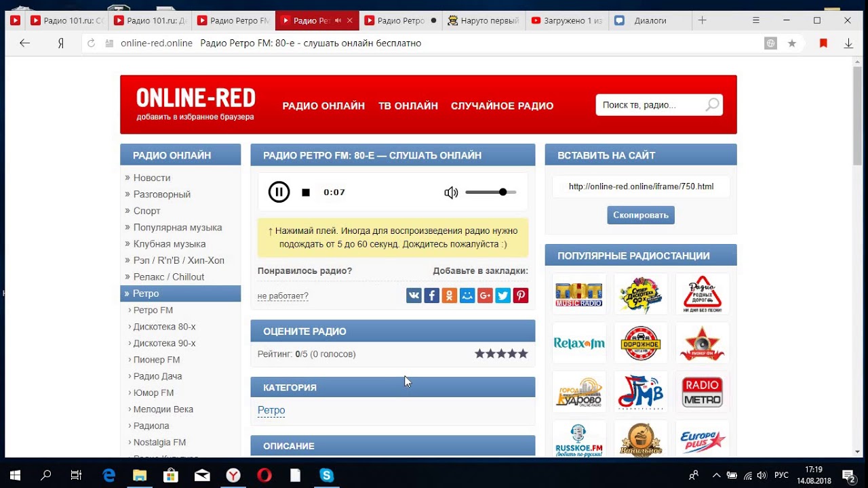
Task: Open JMB radio station thumbnail
Action: (x=641, y=392)
